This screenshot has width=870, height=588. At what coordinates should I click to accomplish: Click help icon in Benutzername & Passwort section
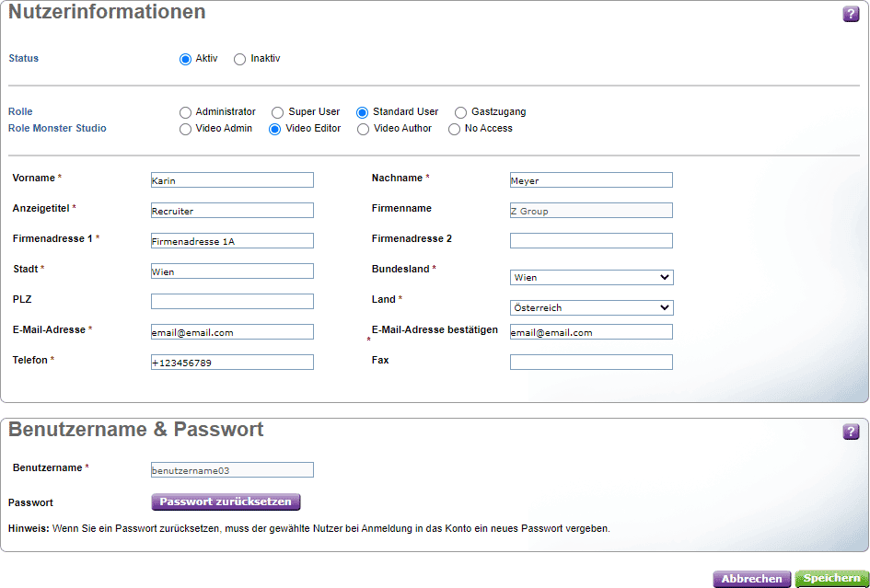pos(851,432)
